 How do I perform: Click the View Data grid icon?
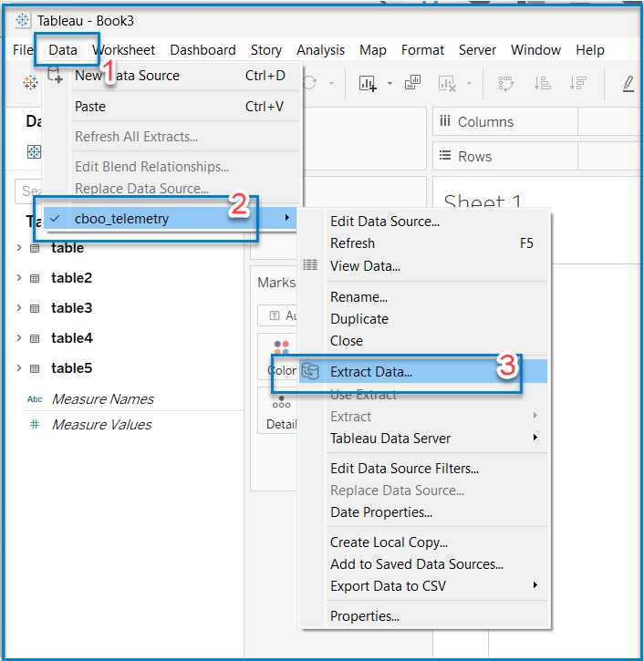tap(310, 264)
